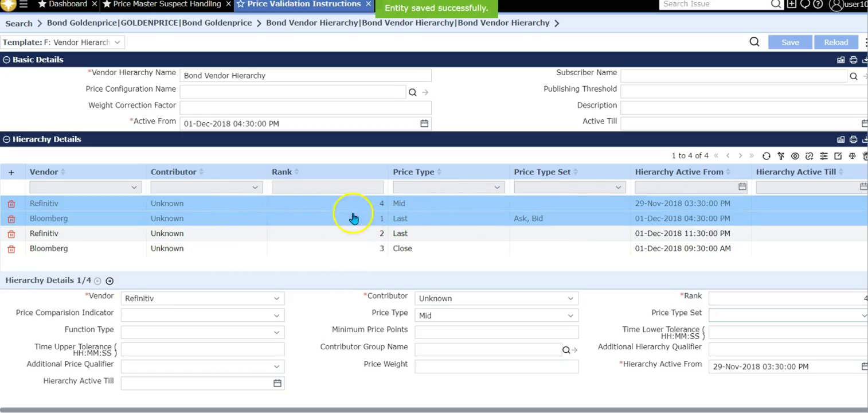Delete the Refinitiv rank 2 row
Screen dimensions: 868x413
coord(11,234)
